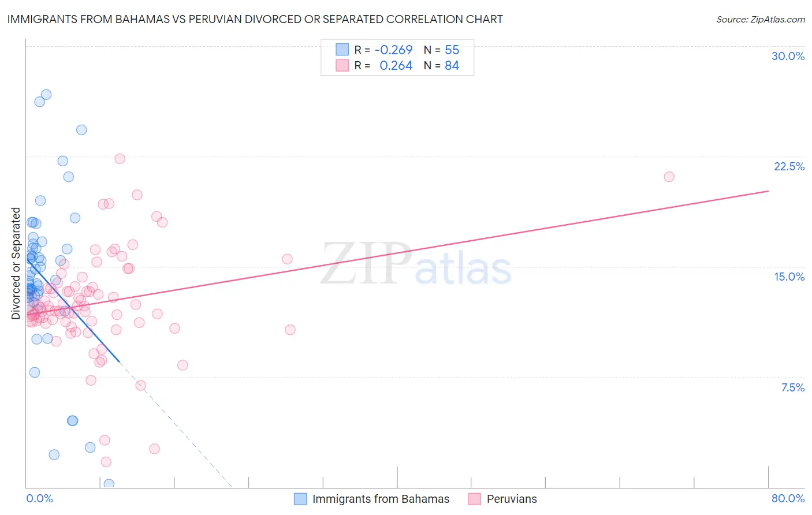Click the 22.5% y-axis label
This screenshot has width=812, height=515.
click(x=789, y=166)
